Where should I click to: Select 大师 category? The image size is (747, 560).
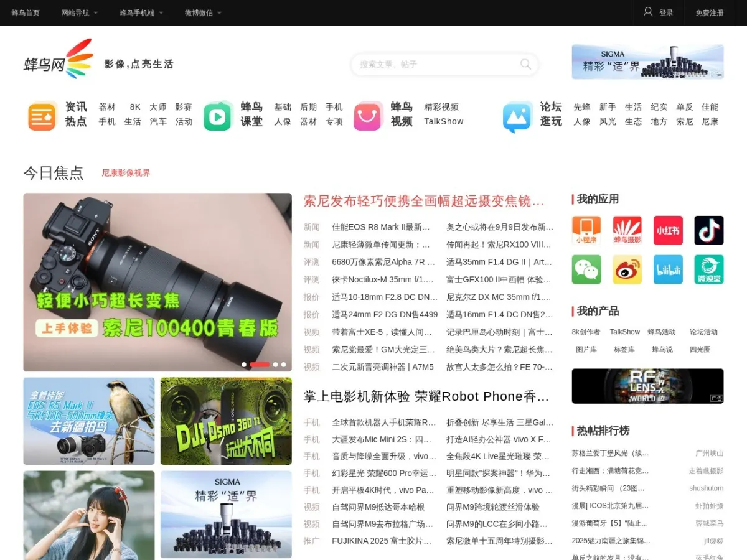tap(158, 107)
